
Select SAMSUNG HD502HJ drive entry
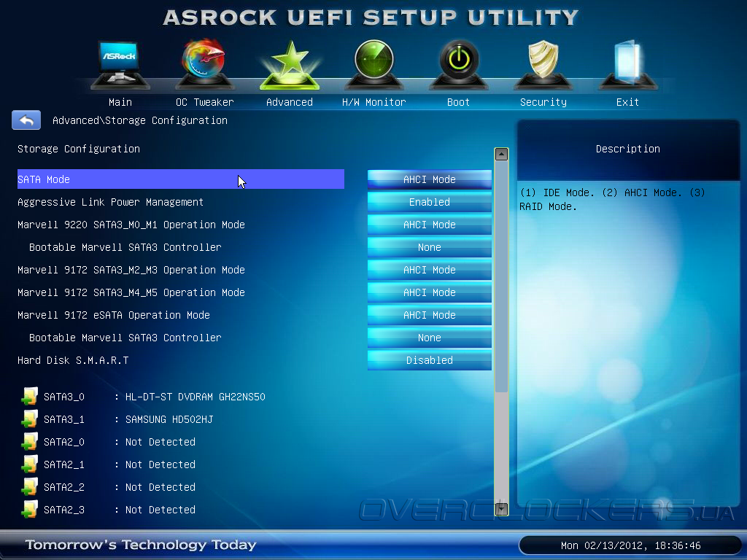pos(169,419)
